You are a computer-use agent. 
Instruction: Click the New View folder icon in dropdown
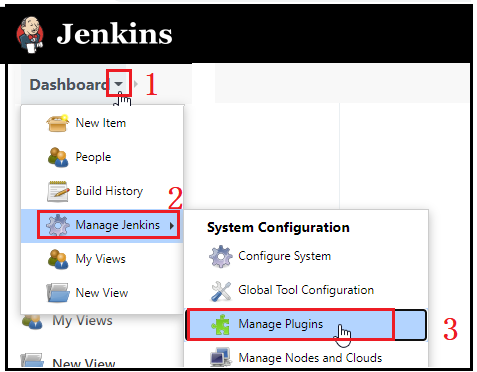58,293
